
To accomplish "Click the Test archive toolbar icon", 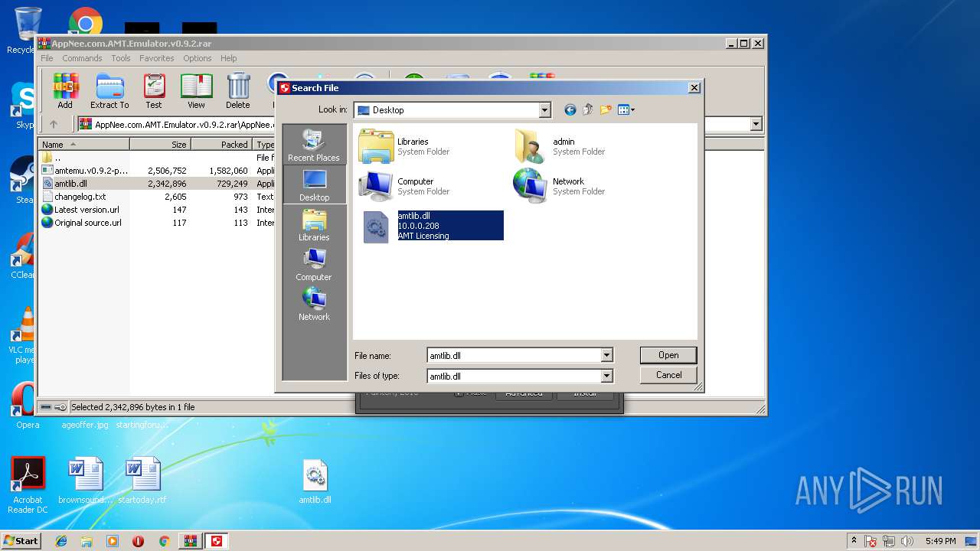I will click(154, 91).
